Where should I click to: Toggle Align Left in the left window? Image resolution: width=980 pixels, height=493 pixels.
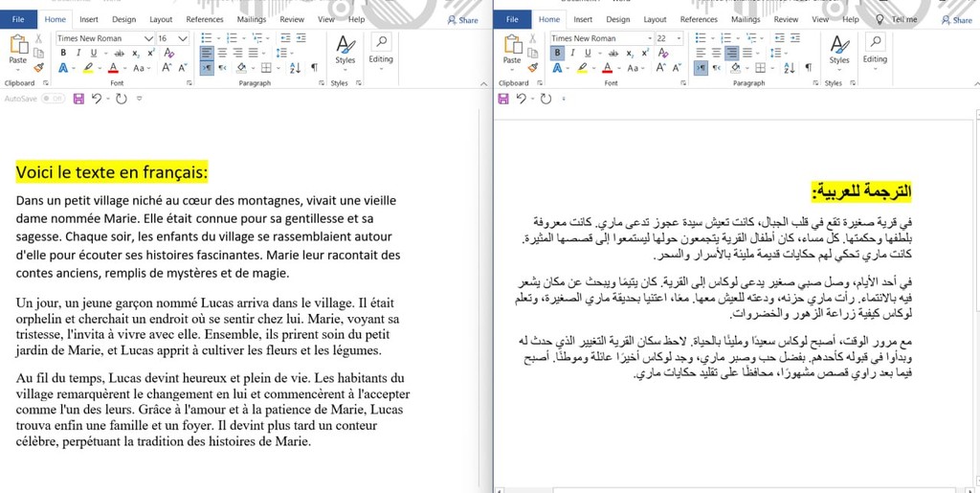tap(207, 53)
